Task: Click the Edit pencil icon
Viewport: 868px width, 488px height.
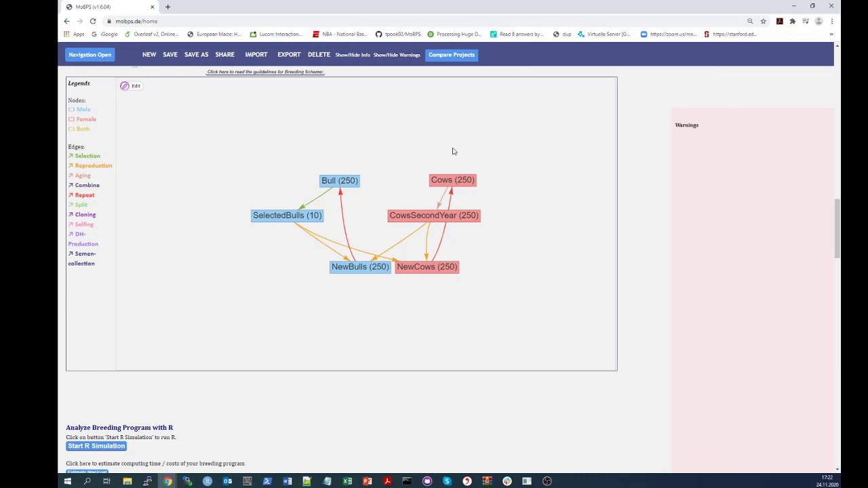Action: coord(125,86)
